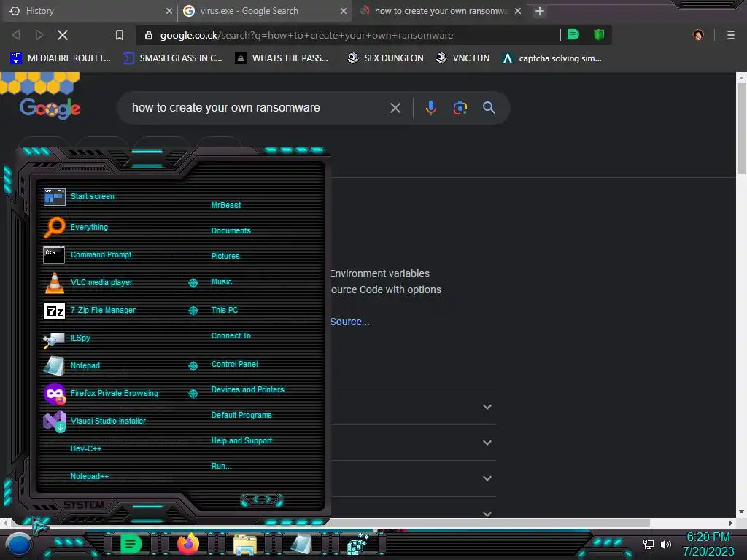747x560 pixels.
Task: Click the browser address bar
Action: [348, 35]
